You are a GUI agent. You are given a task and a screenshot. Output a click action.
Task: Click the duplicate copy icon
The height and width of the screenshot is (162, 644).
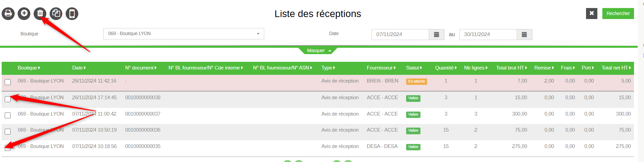click(x=56, y=13)
